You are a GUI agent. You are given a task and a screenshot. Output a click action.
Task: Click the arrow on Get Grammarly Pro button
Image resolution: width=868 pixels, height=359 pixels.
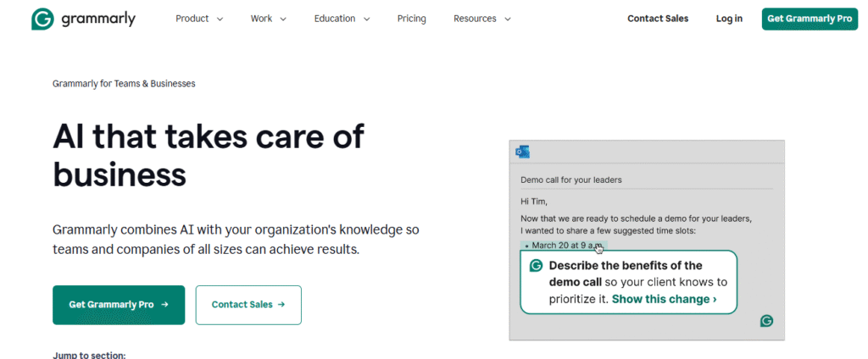click(164, 305)
